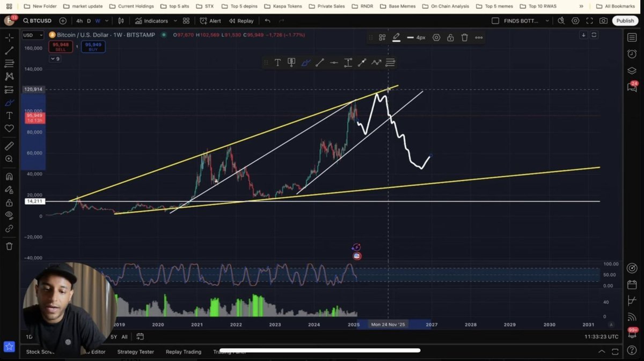Open the layout setup square icon

coord(495,21)
